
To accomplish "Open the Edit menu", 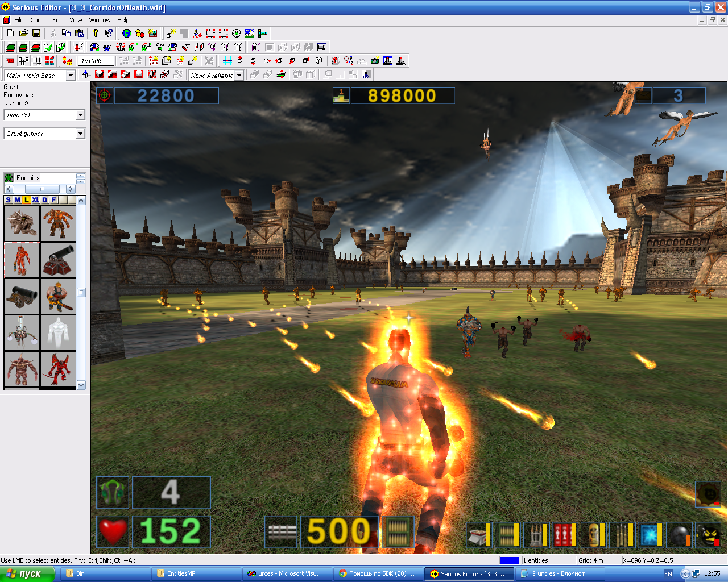I will click(x=57, y=20).
